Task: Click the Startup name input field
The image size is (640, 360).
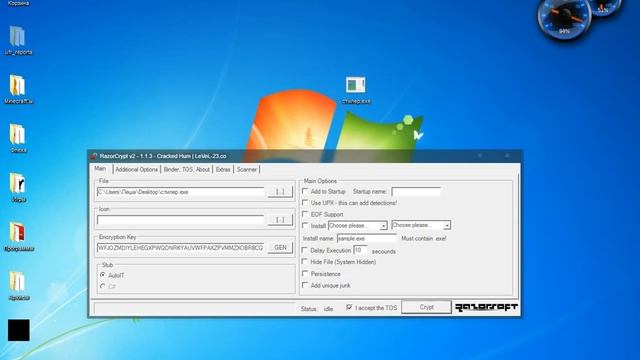Action: click(416, 191)
